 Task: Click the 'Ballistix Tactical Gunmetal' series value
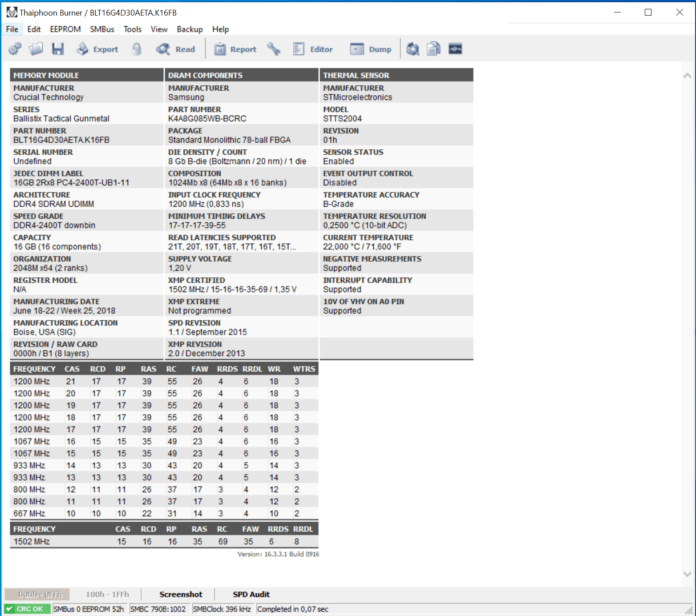(61, 118)
